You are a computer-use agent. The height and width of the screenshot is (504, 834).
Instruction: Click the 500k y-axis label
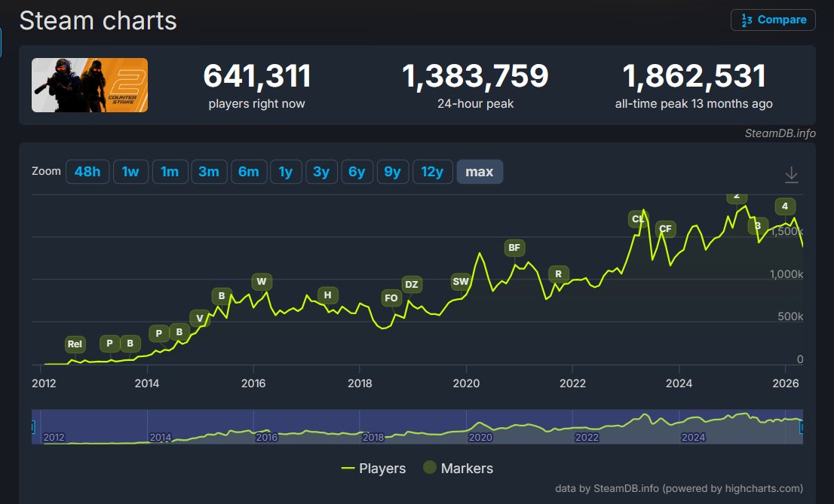790,317
